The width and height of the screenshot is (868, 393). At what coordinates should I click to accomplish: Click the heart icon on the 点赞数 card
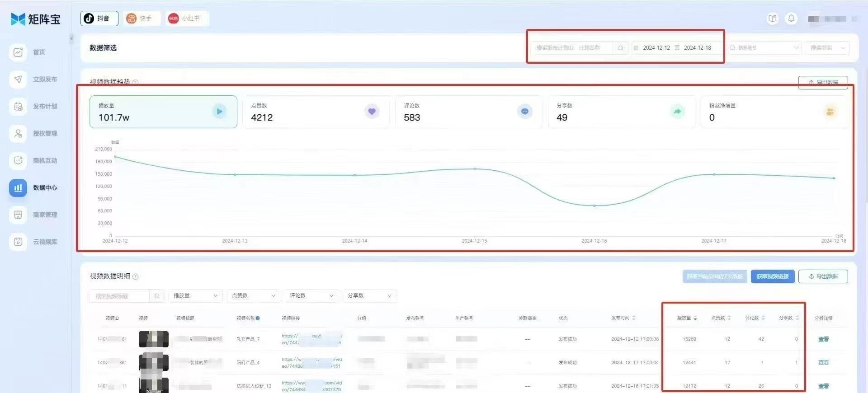(x=372, y=112)
